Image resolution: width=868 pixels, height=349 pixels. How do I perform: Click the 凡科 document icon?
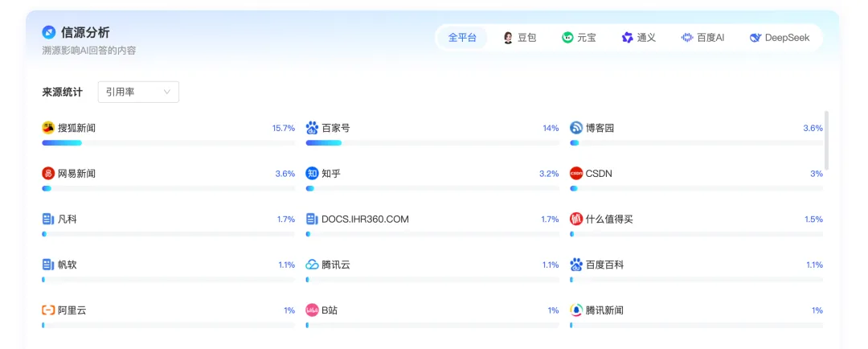click(48, 219)
